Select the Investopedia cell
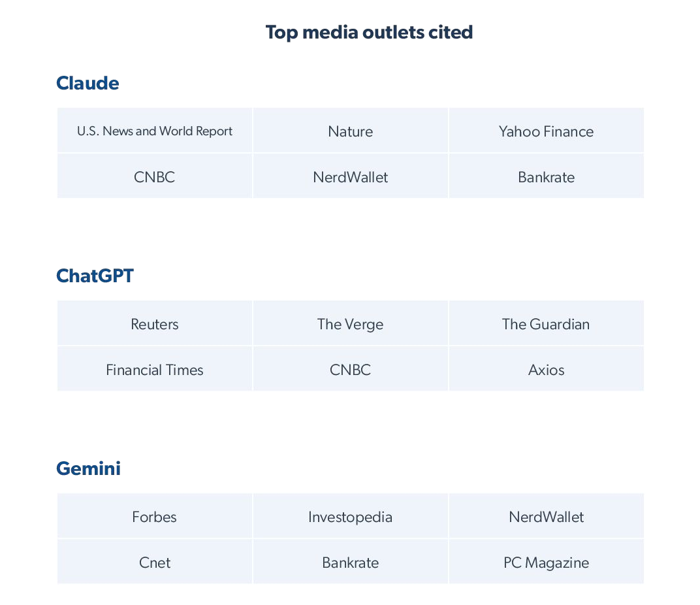Viewport: 700px width, 605px height. (351, 517)
